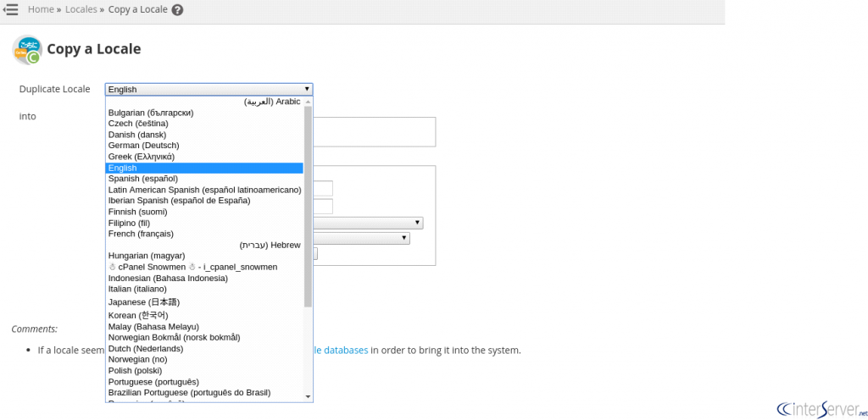The width and height of the screenshot is (868, 420).
Task: Select Finnish (suomi) locale
Action: (204, 212)
